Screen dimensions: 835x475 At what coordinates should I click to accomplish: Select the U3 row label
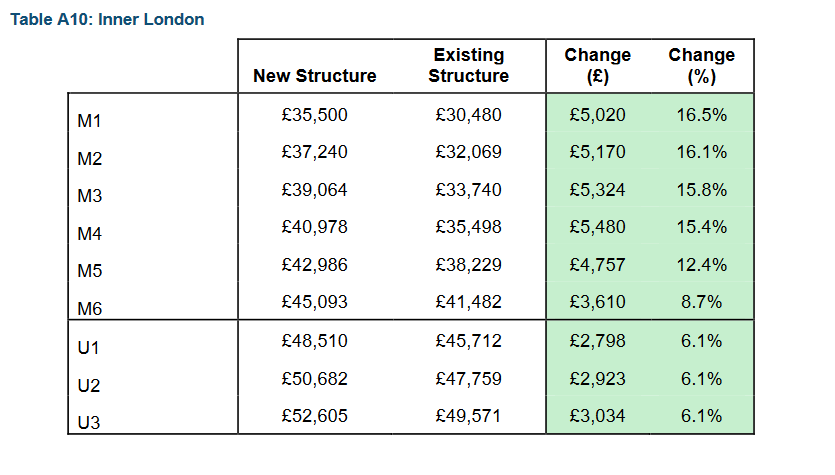tap(89, 422)
